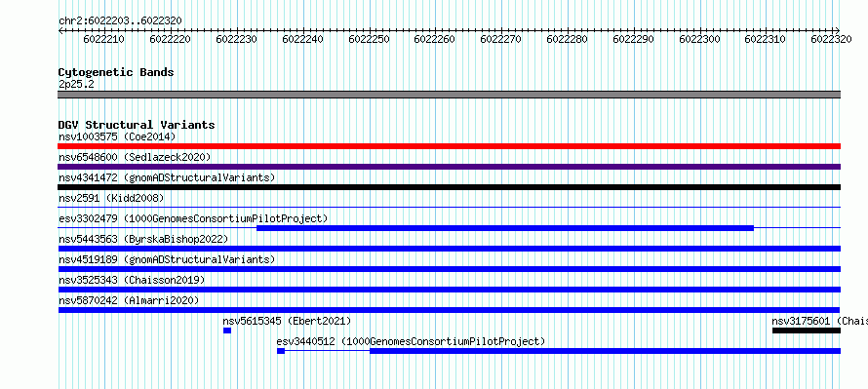Click the nsv5443563 (ByrskaBishop2022) label

[x=143, y=239]
